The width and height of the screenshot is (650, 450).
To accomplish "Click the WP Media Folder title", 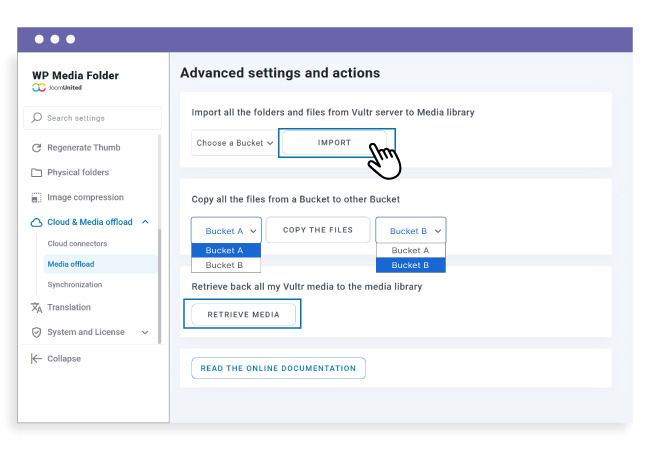I will click(x=75, y=75).
